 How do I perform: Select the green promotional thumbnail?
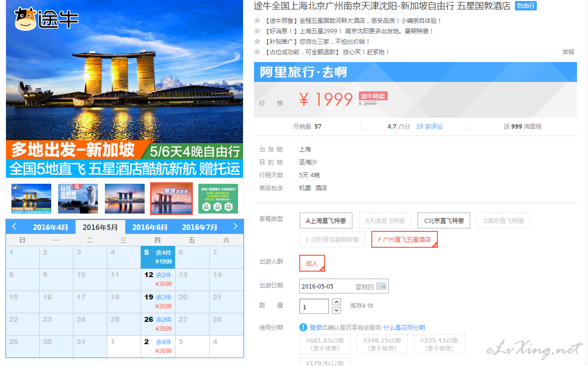[218, 199]
